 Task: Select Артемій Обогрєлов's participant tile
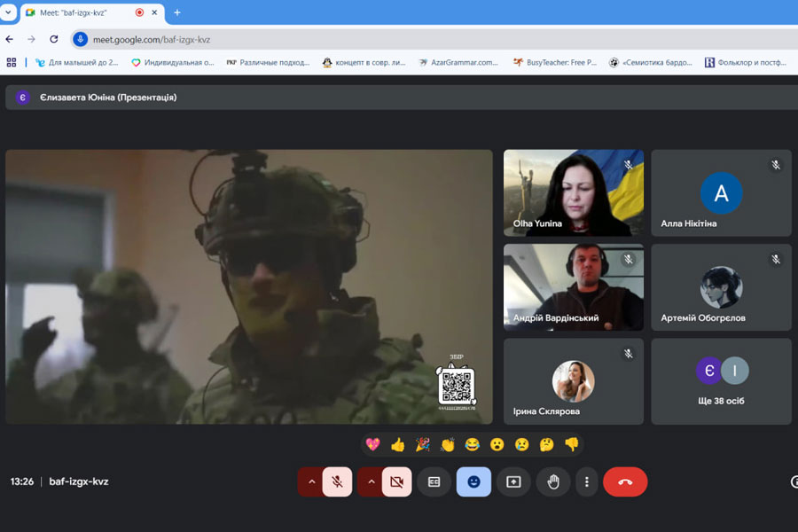(x=721, y=287)
